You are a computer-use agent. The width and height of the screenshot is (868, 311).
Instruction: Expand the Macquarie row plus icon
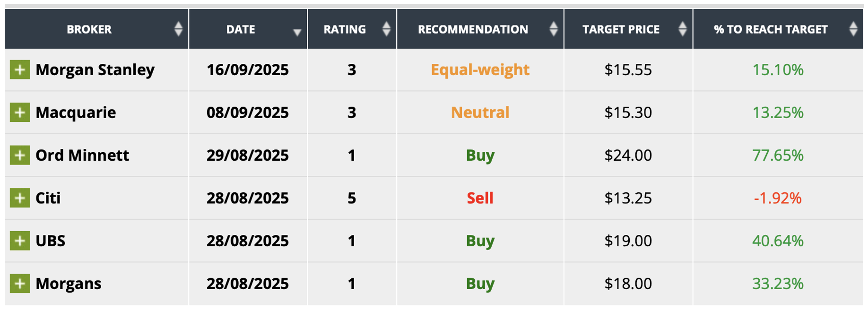pyautogui.click(x=20, y=112)
